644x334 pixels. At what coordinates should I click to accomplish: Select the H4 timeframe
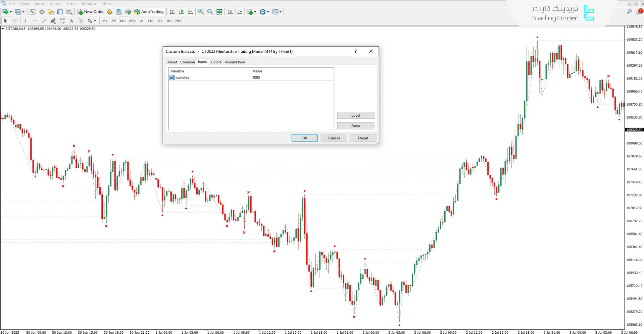[150, 21]
